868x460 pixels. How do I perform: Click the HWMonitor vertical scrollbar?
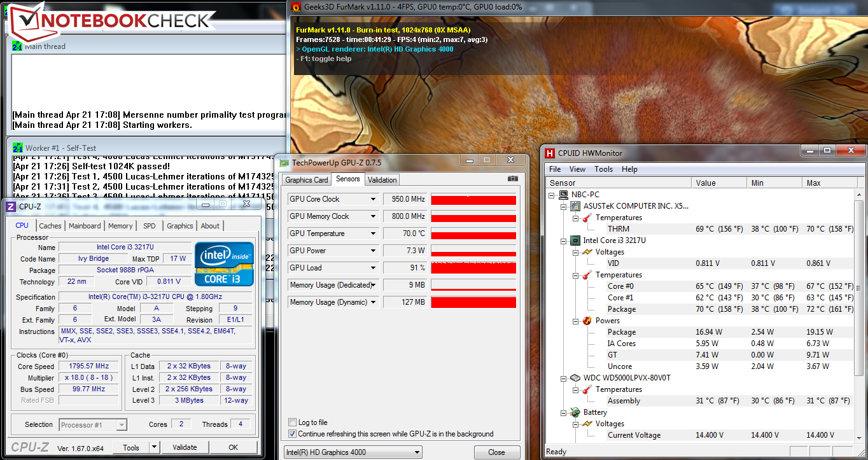tap(858, 316)
